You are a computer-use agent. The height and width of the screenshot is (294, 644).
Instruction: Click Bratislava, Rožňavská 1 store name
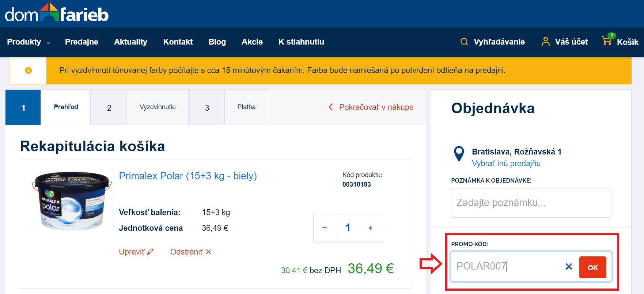point(516,152)
